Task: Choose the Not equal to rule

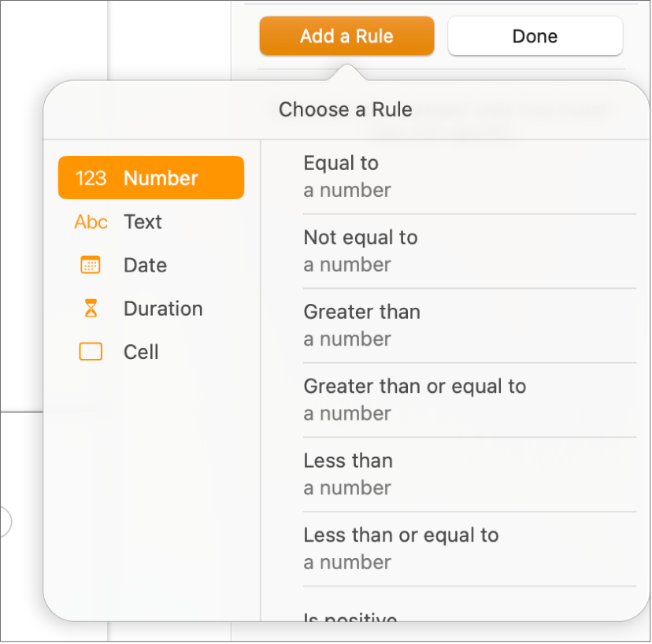Action: click(361, 237)
